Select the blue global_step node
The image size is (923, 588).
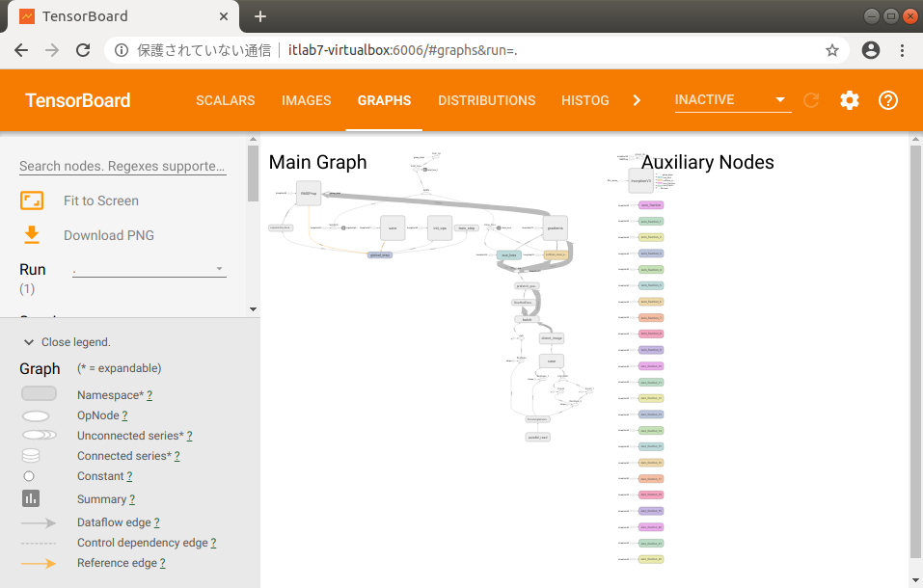point(380,254)
